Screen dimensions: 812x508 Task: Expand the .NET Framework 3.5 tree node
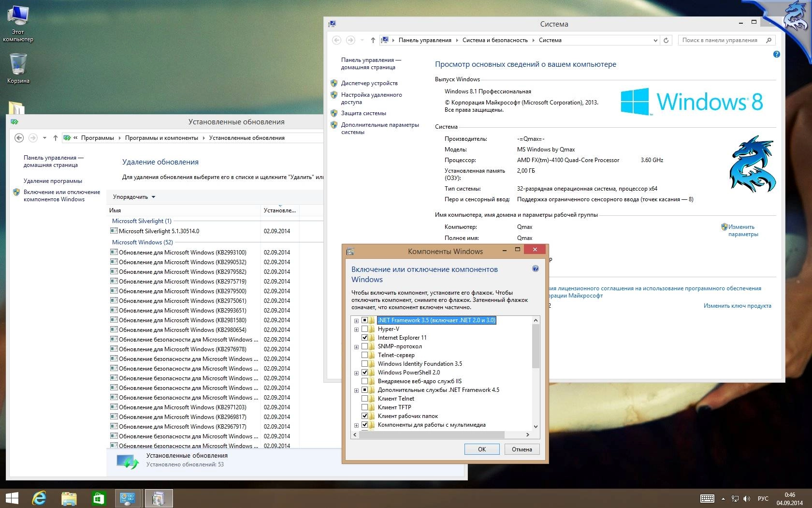coord(356,321)
